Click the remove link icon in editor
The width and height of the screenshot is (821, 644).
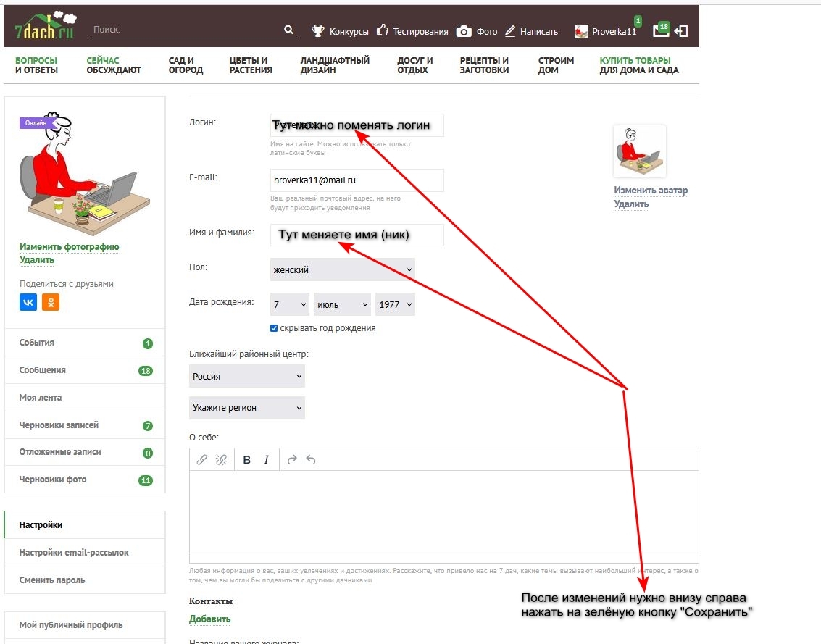pos(222,460)
